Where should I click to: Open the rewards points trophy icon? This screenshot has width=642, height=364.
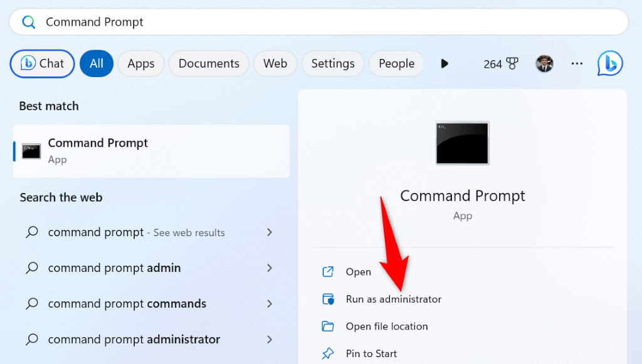(x=512, y=64)
